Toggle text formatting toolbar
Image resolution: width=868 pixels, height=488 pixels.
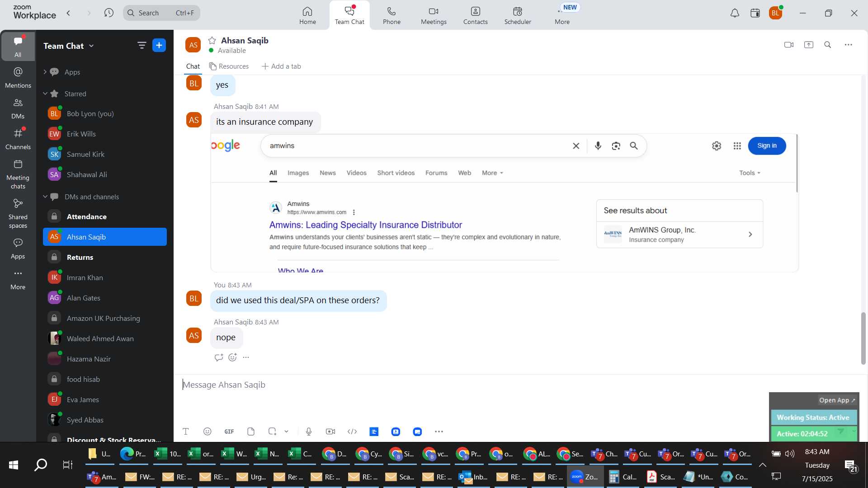click(186, 432)
